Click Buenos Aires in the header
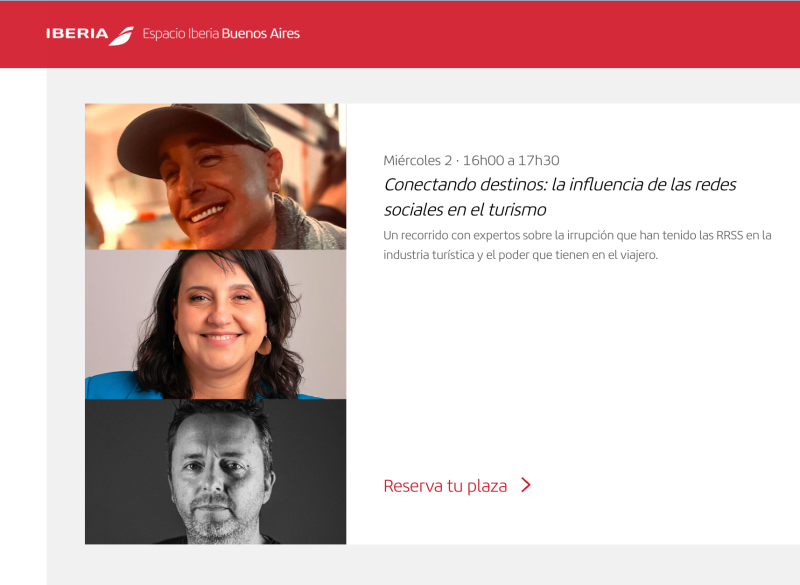 261,34
